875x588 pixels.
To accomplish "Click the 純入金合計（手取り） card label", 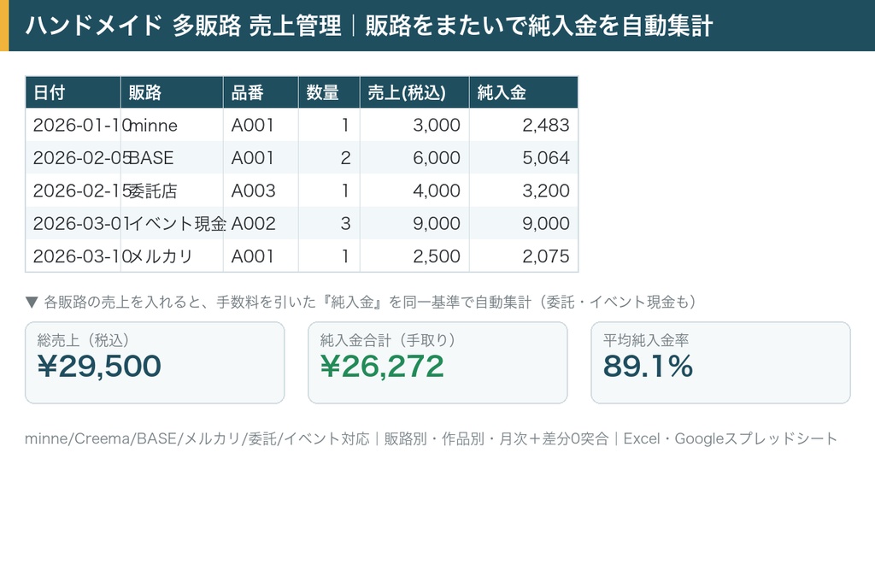I will tap(388, 340).
